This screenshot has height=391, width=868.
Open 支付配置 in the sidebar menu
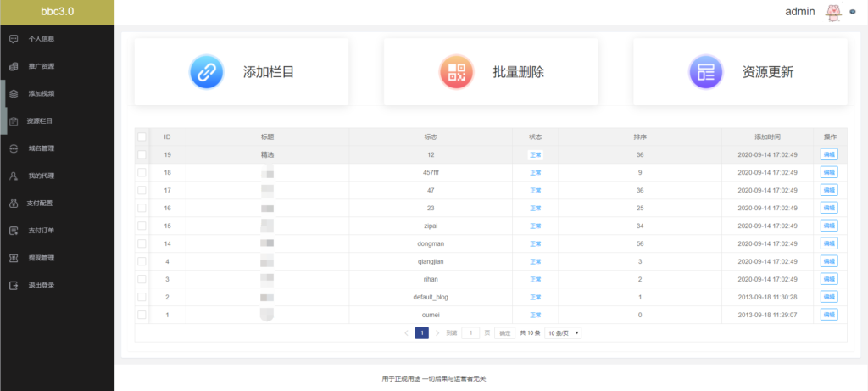[x=41, y=204]
